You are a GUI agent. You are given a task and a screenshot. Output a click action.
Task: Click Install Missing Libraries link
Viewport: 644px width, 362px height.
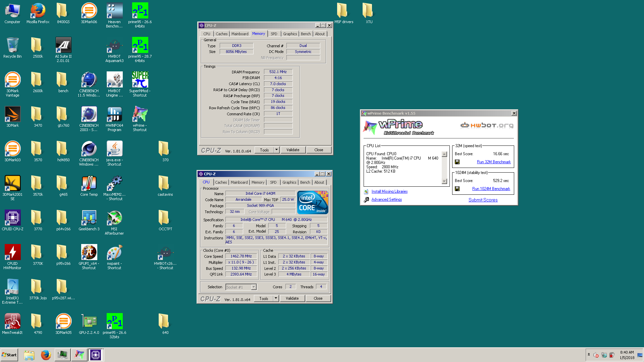tap(389, 192)
